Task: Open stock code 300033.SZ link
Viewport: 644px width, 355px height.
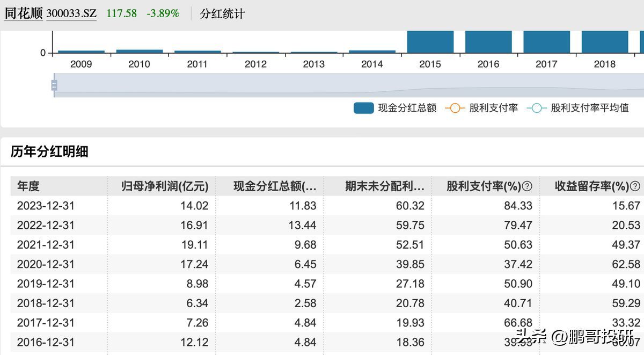Action: tap(71, 13)
